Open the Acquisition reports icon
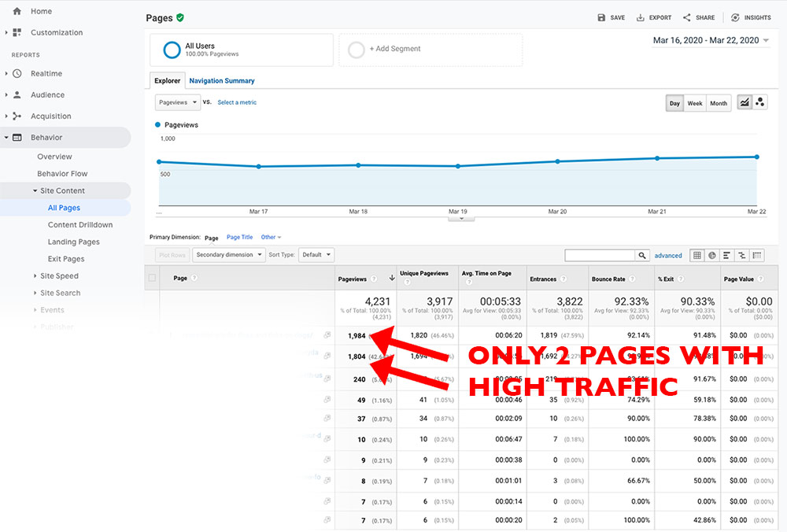The height and width of the screenshot is (532, 787). pyautogui.click(x=17, y=116)
